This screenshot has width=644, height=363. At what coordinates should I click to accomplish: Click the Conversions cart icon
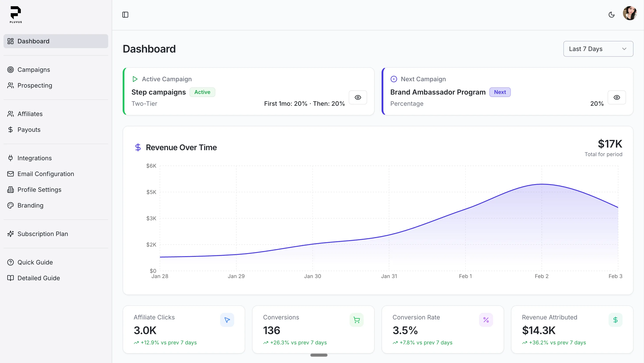[x=357, y=320]
